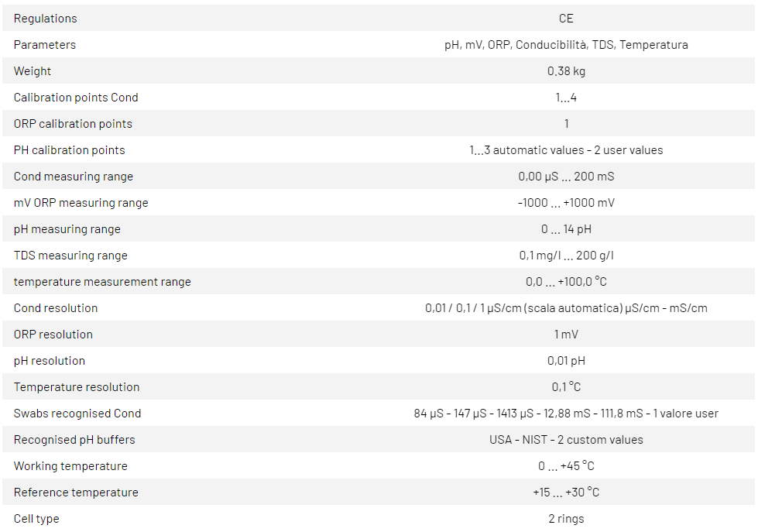Select the TDS measuring range value
This screenshot has height=532, width=758.
click(x=566, y=256)
